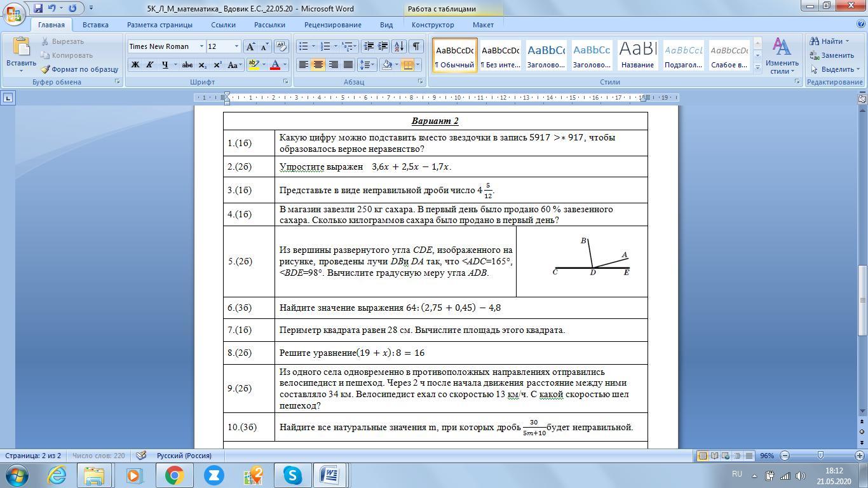Screen dimensions: 868x488
Task: Click the Shrink Font icon
Action: [x=264, y=46]
